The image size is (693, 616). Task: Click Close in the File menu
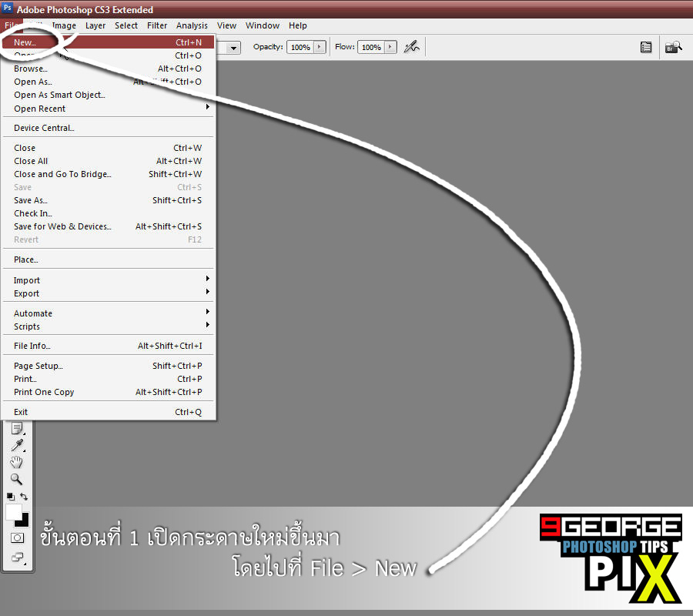point(109,148)
